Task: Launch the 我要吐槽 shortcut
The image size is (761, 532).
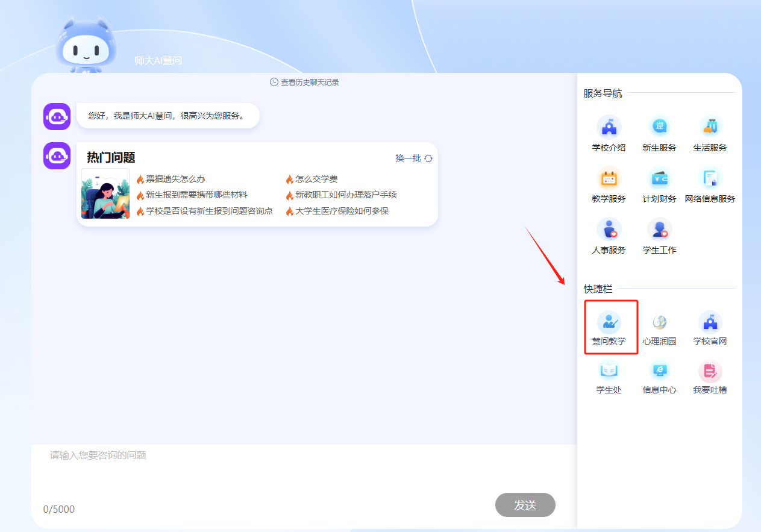Action: pyautogui.click(x=710, y=377)
